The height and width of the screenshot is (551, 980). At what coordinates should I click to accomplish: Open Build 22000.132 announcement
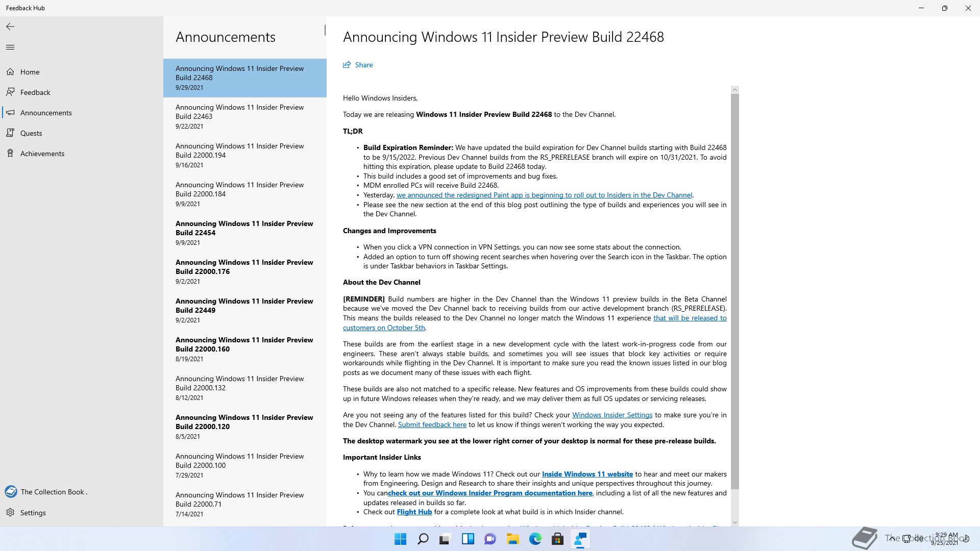tap(245, 388)
